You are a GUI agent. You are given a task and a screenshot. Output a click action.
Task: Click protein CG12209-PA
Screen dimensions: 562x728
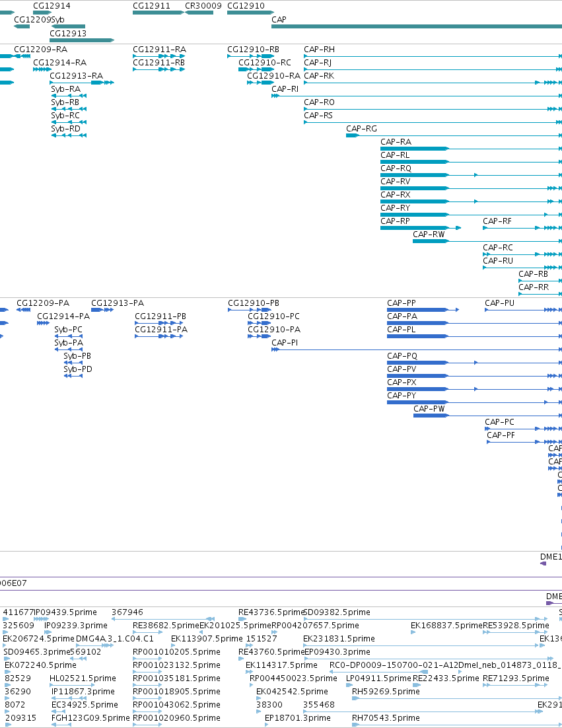coord(43,303)
